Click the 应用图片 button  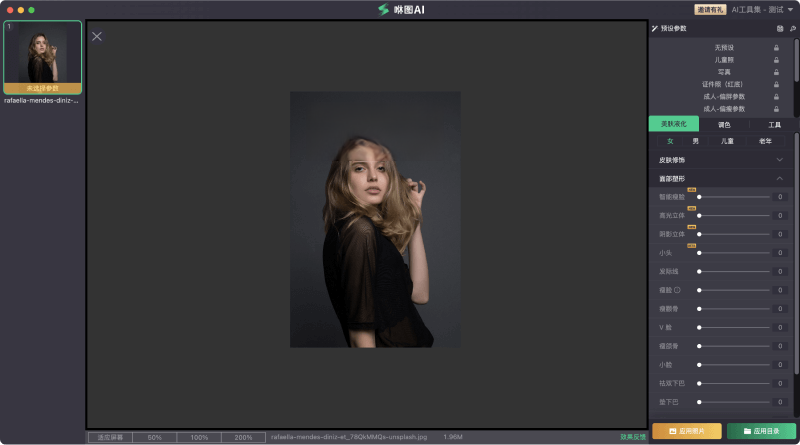tap(685, 431)
